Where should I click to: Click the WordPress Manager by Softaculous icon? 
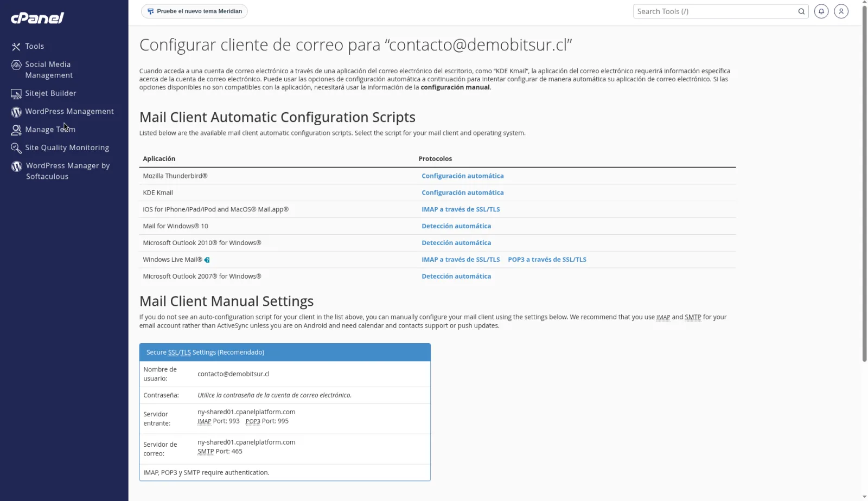tap(17, 166)
